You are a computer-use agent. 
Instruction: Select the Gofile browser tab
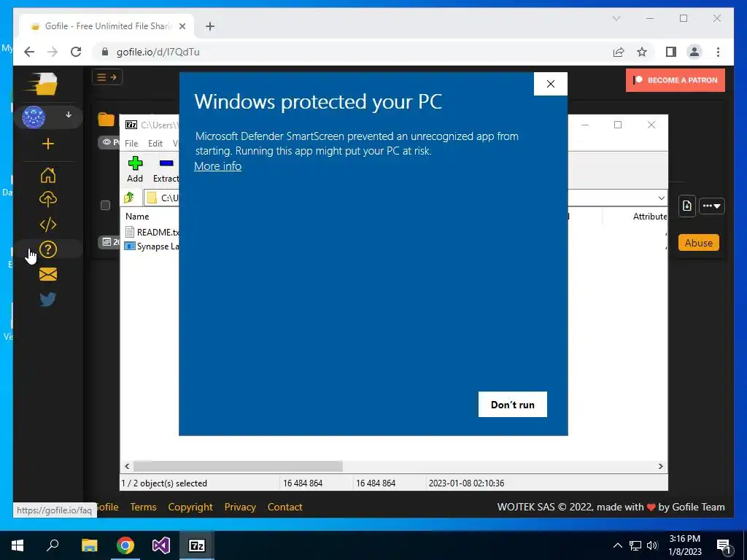(107, 26)
